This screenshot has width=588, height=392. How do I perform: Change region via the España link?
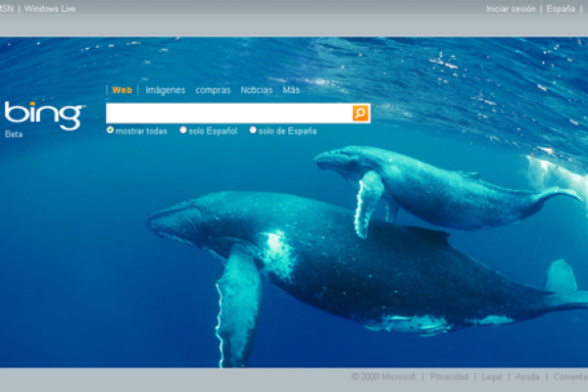tap(561, 9)
